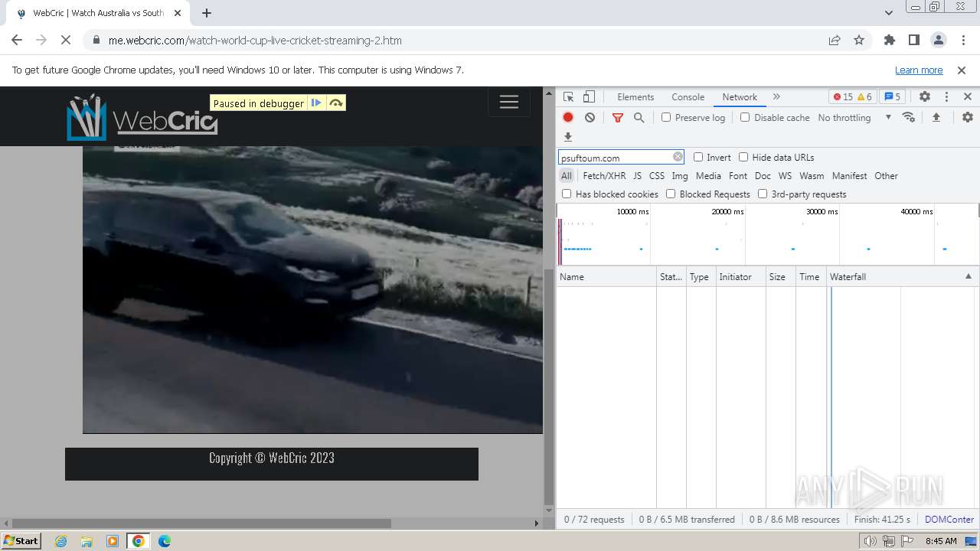Check 3rd-party requests option
The width and height of the screenshot is (980, 551).
coord(763,194)
